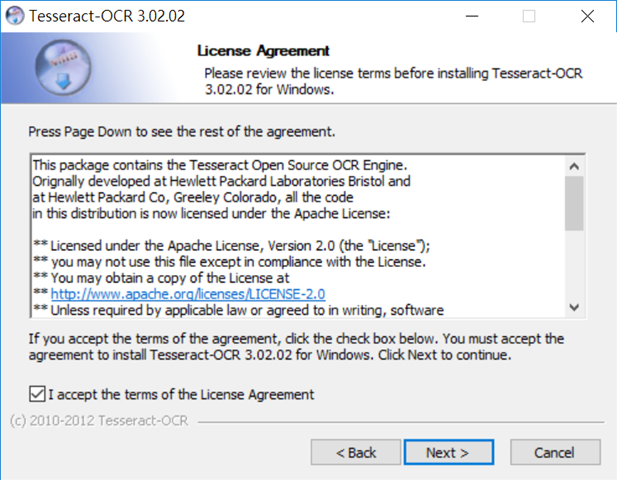Cancel the Tesseract-OCR installation

555,452
